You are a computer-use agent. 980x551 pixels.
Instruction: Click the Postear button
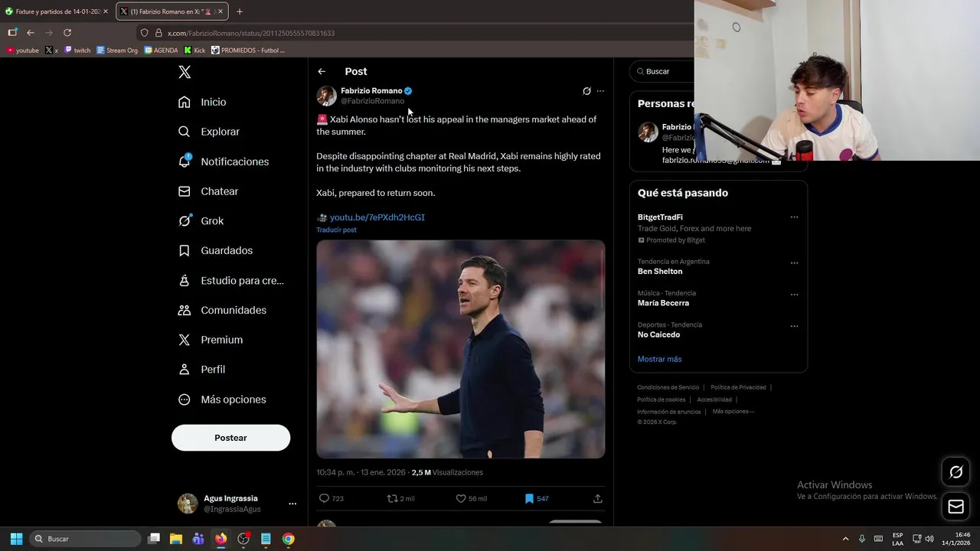click(230, 438)
